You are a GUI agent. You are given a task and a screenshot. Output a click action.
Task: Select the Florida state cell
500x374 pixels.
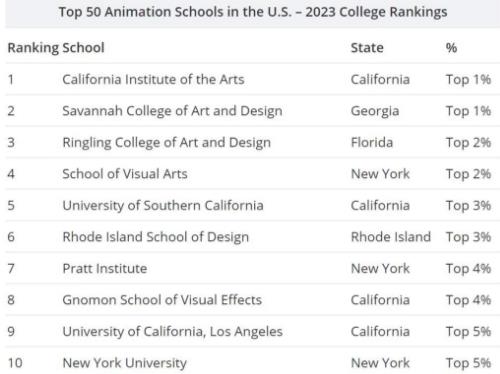point(372,143)
